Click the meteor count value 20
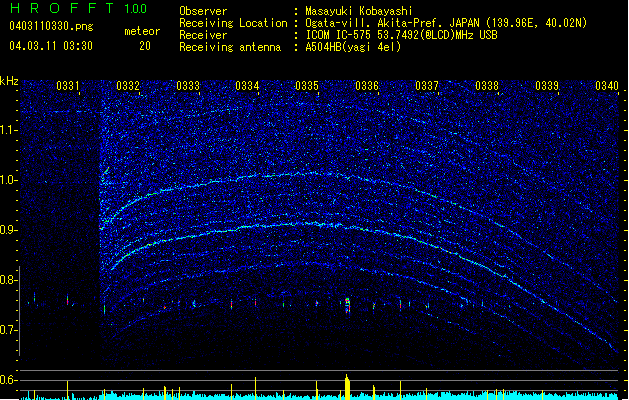 (x=145, y=46)
